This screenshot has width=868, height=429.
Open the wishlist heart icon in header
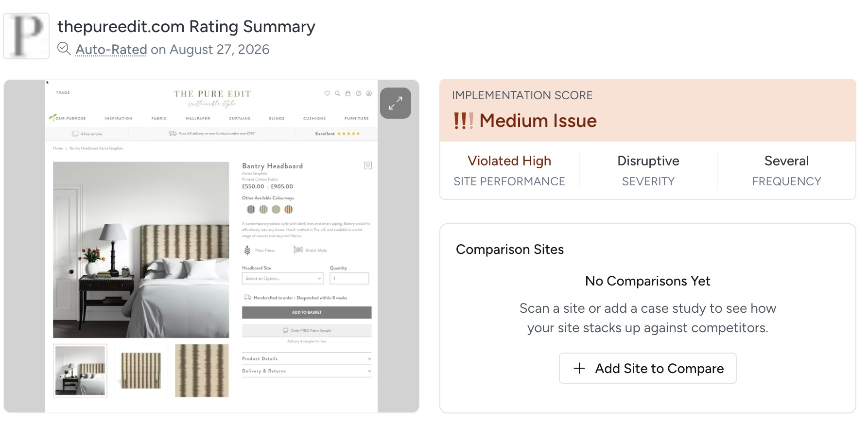click(327, 93)
